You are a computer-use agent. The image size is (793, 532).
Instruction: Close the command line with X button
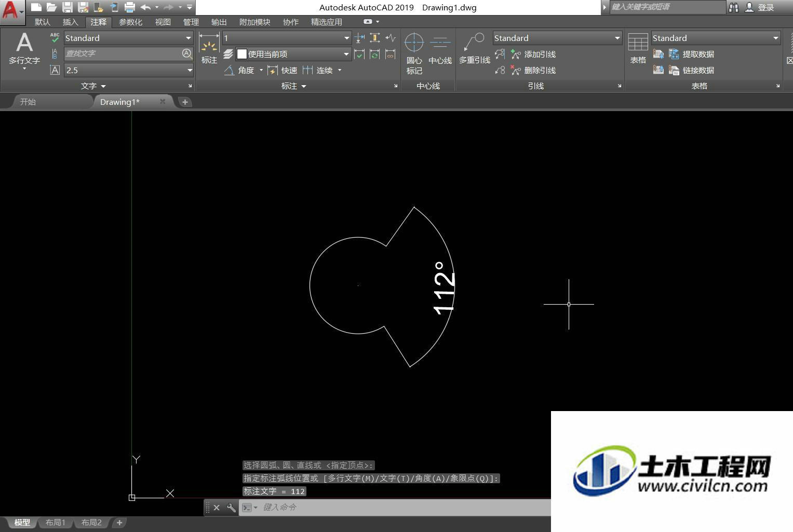[217, 507]
